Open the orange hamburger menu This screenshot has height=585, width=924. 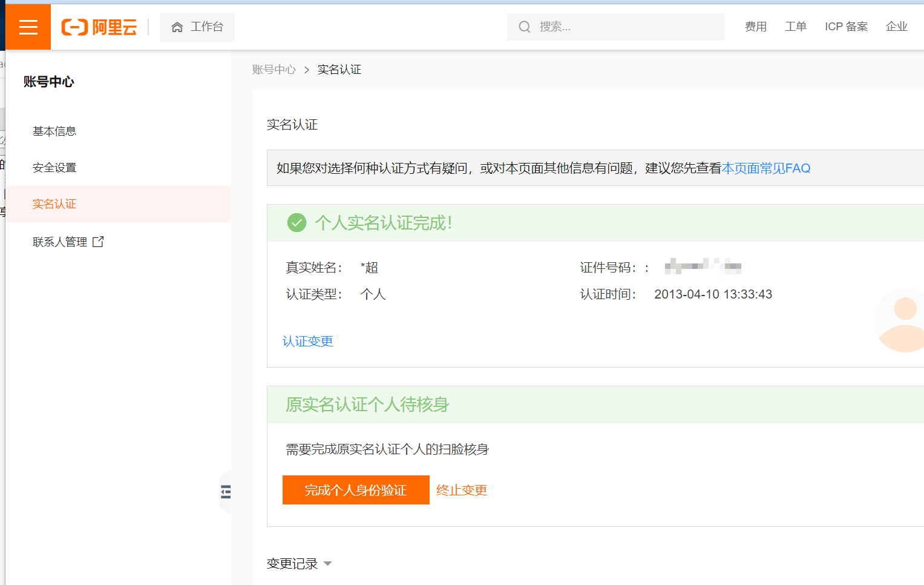pyautogui.click(x=28, y=27)
